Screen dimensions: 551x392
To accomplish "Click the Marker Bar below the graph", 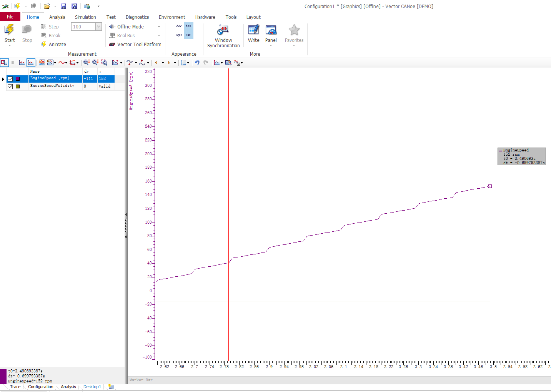I will point(339,380).
